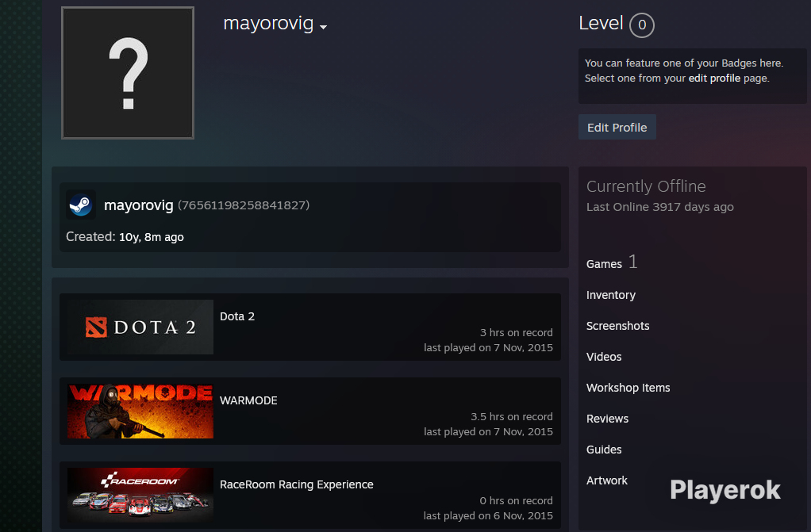Click the Dota 2 game title
The height and width of the screenshot is (532, 811).
tap(237, 316)
